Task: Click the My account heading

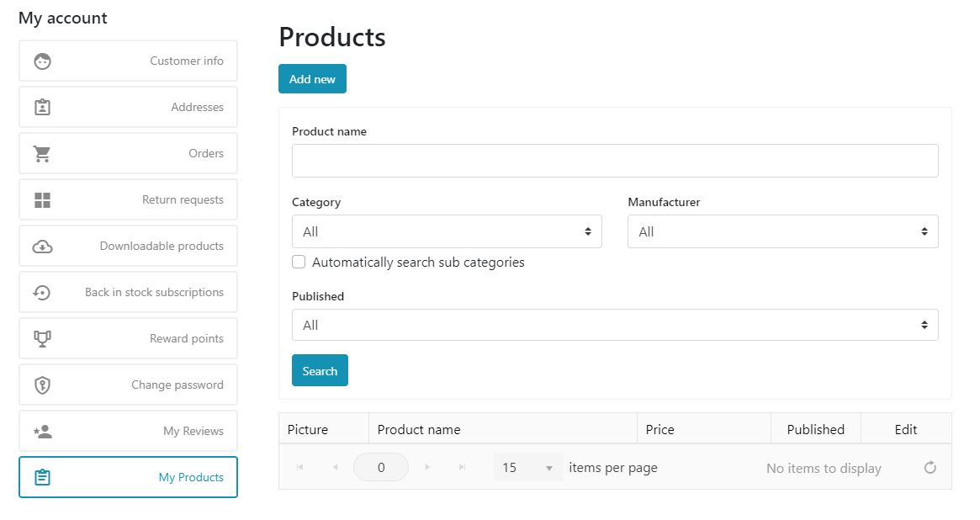Action: (62, 19)
